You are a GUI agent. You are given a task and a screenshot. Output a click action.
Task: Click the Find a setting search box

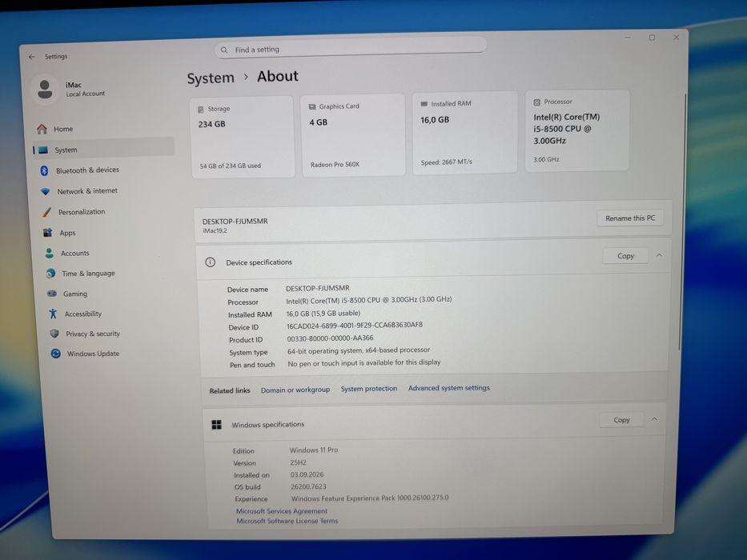click(351, 48)
